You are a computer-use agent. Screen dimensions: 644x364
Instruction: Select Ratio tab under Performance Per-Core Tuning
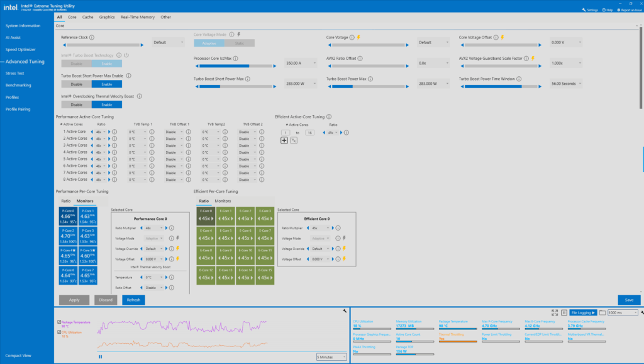point(65,201)
